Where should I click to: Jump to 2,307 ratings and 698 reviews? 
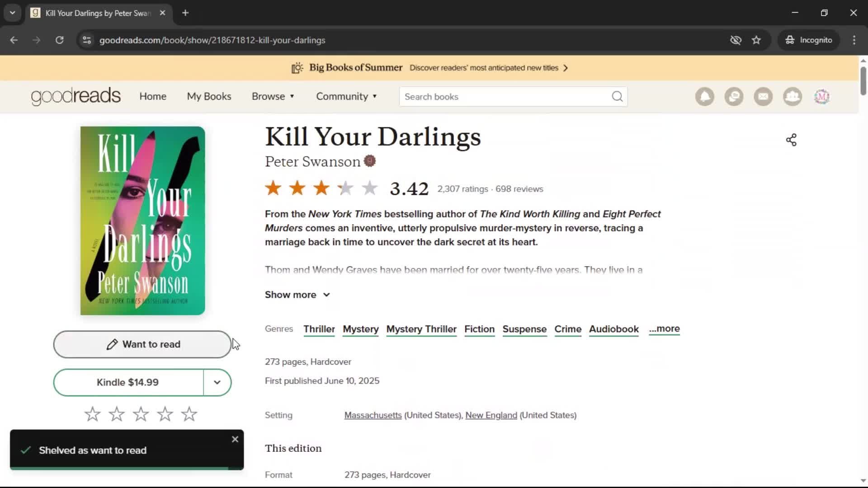490,189
